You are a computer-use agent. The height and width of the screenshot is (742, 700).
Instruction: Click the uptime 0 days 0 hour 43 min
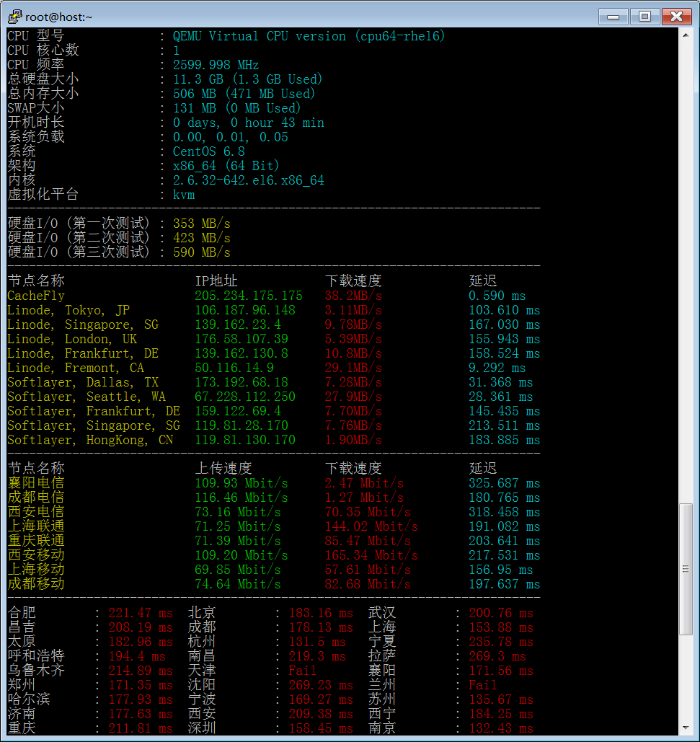248,123
